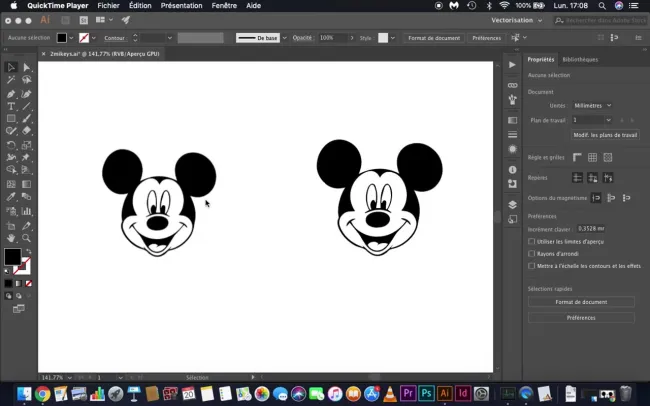Click 'Préférences' button in Sélections rapides
The height and width of the screenshot is (406, 650).
581,318
